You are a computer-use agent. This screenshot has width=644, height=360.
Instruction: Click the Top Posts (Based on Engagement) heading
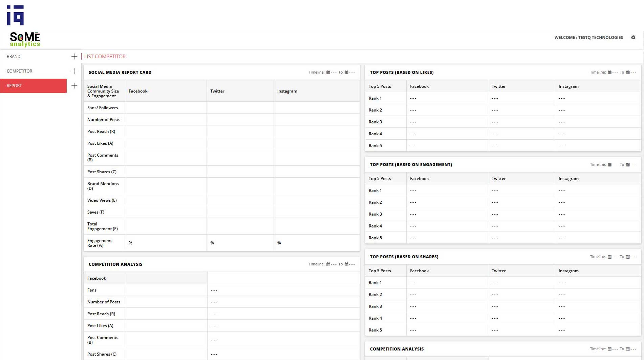tap(411, 164)
